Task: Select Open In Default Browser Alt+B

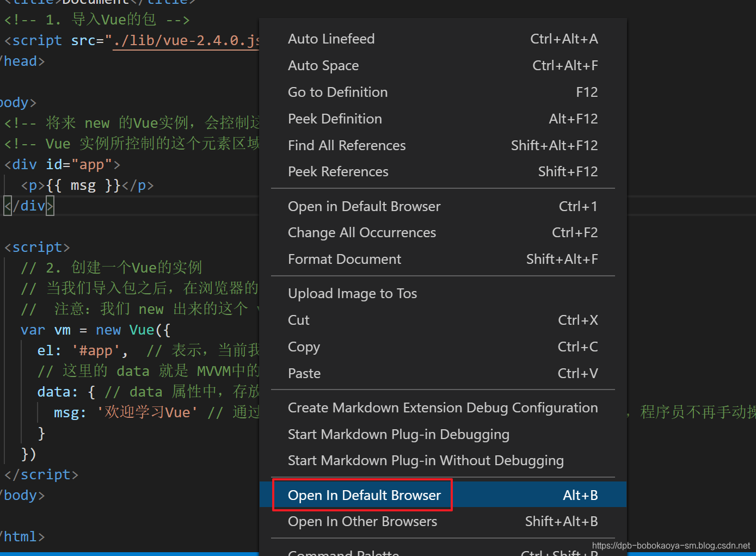Action: [442, 495]
